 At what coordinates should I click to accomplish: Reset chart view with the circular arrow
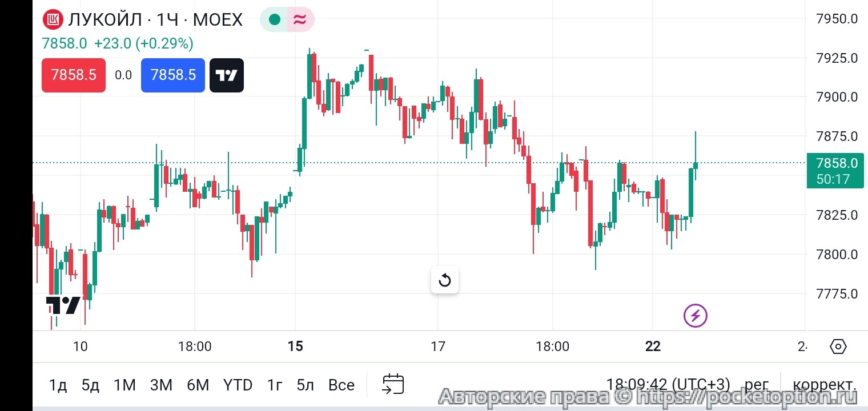[444, 280]
